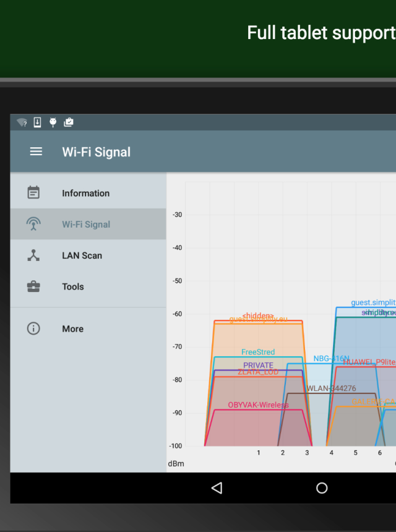The image size is (396, 532).
Task: Open the hamburger navigation menu
Action: 36,152
